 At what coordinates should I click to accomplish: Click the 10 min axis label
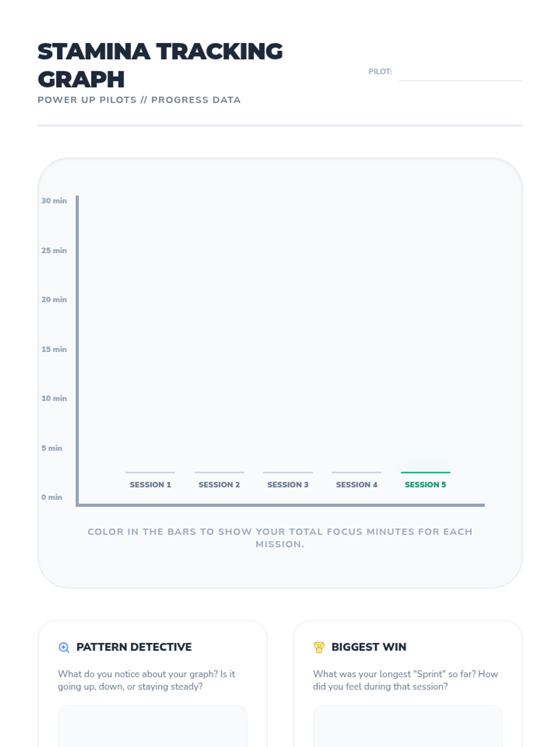[54, 398]
